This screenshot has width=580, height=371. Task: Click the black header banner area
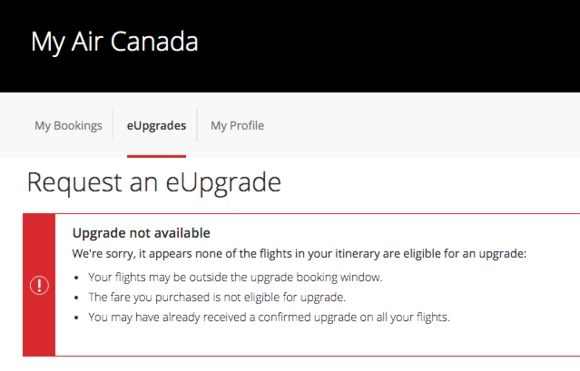pos(290,46)
